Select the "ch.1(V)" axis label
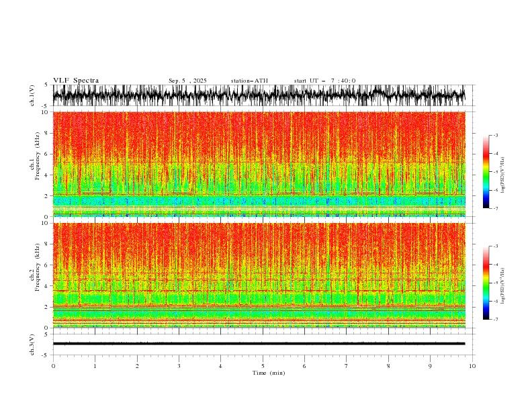The height and width of the screenshot is (411, 532). point(32,95)
